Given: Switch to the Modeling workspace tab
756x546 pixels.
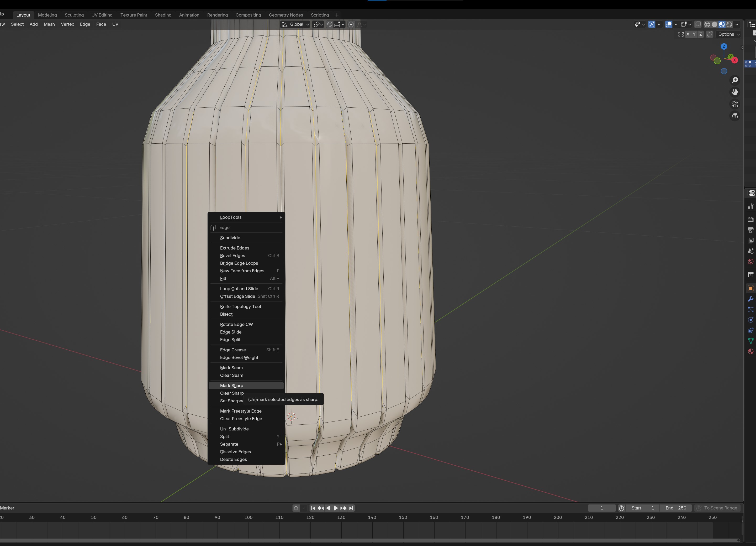Looking at the screenshot, I should 47,15.
